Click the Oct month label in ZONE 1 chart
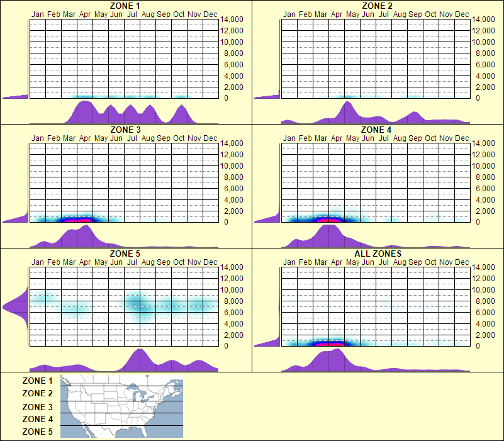 tap(179, 14)
